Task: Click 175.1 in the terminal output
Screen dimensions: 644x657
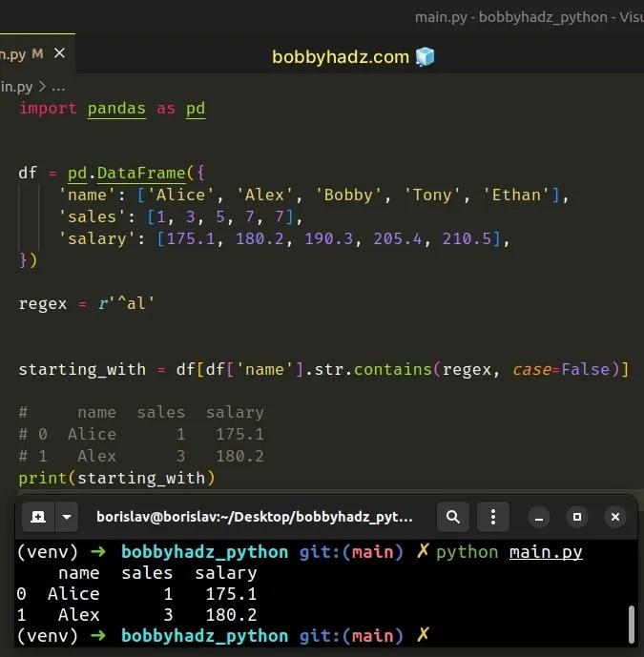Action: (231, 594)
